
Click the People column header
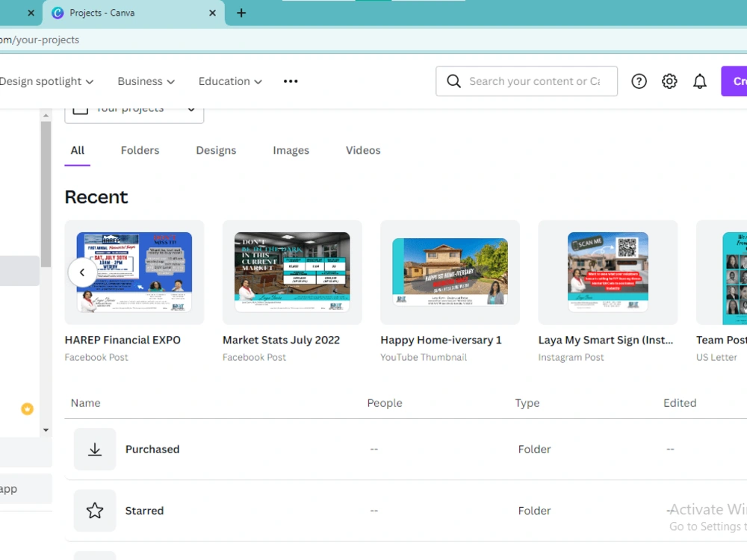tap(385, 403)
